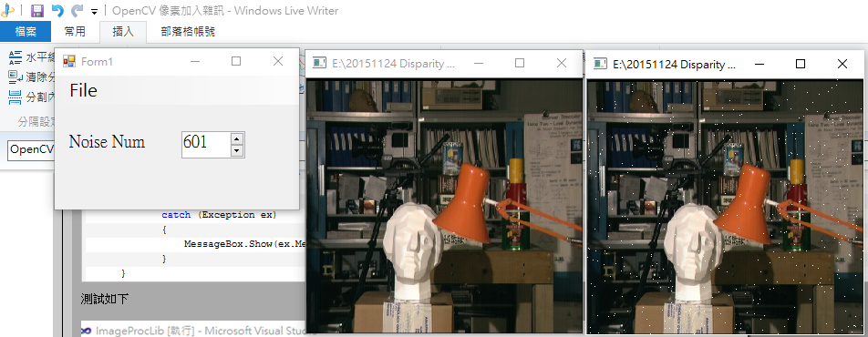Viewport: 868px width, 337px height.
Task: Click the 分割內 split post icon
Action: point(15,97)
